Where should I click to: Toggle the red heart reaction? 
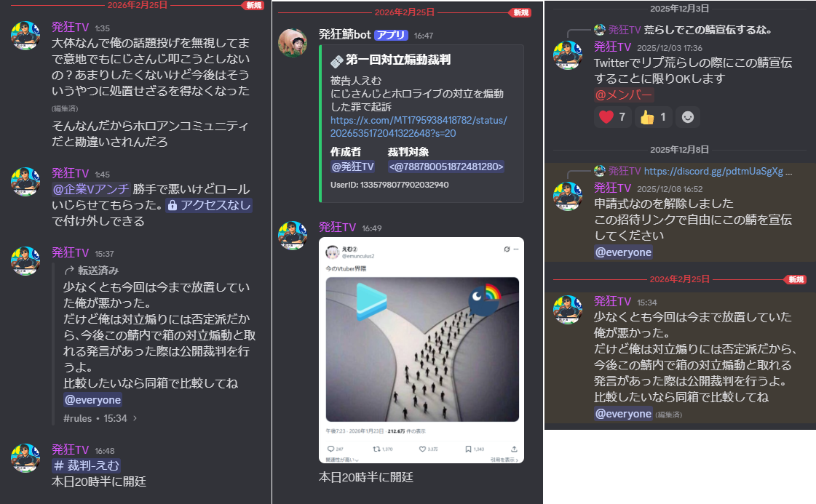pyautogui.click(x=612, y=117)
